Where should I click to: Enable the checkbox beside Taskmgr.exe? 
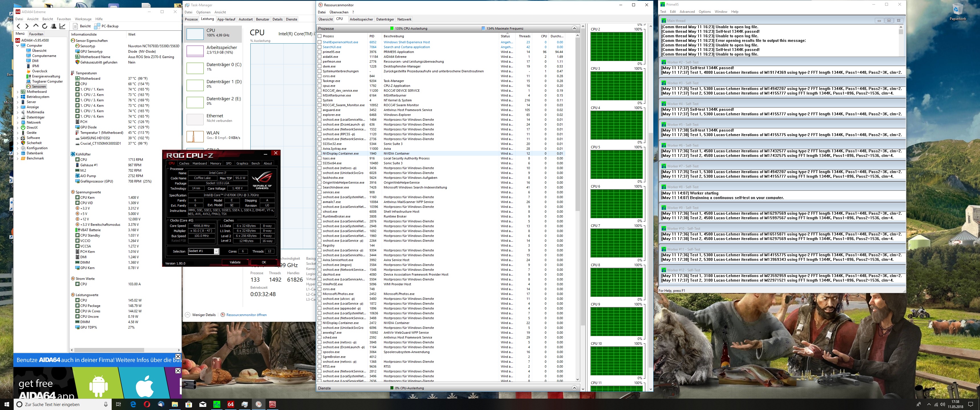pos(320,81)
